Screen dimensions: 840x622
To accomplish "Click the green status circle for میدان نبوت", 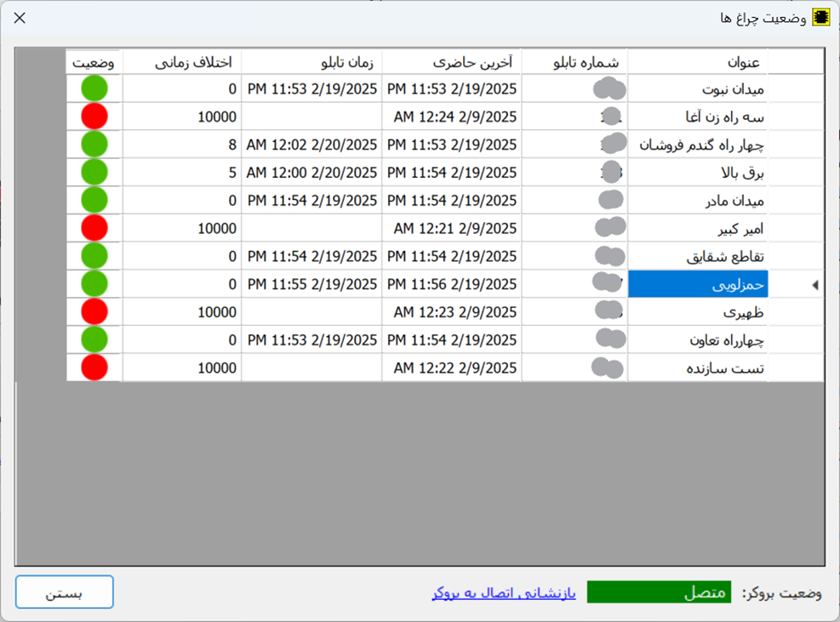I will 94,88.
